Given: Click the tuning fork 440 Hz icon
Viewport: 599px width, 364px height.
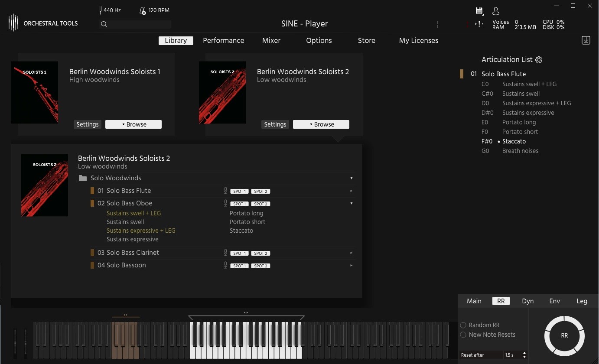Looking at the screenshot, I should tap(100, 10).
